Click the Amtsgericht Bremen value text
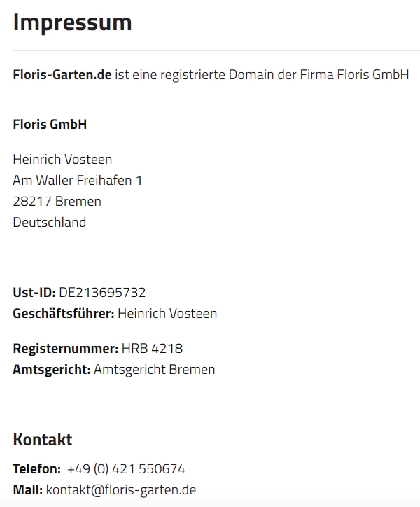This screenshot has height=507, width=420. (154, 370)
